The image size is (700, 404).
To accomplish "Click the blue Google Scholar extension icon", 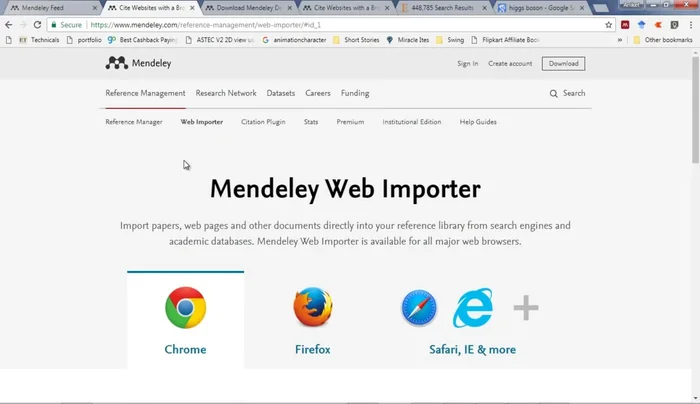I will pos(642,25).
